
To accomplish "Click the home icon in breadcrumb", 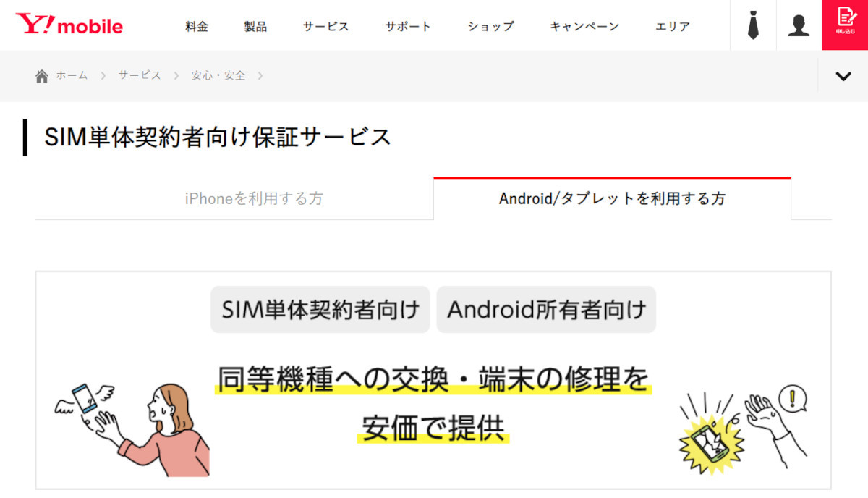I will [x=42, y=75].
